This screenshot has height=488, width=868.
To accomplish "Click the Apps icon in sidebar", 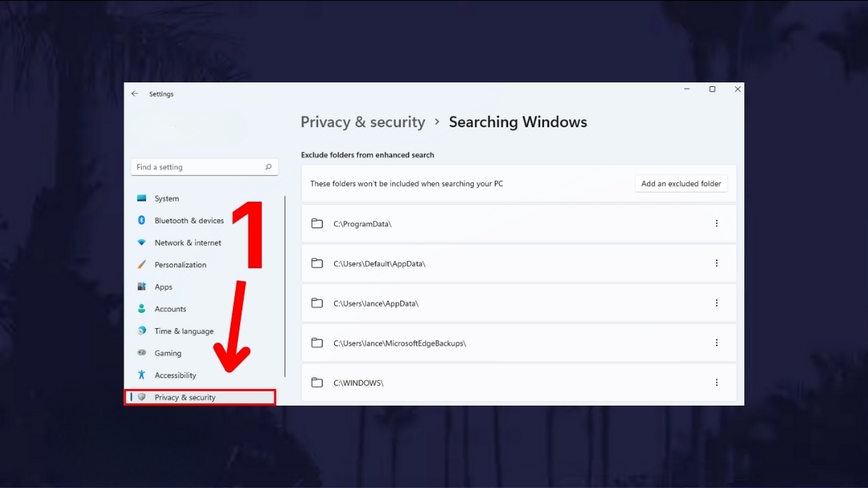I will point(142,287).
